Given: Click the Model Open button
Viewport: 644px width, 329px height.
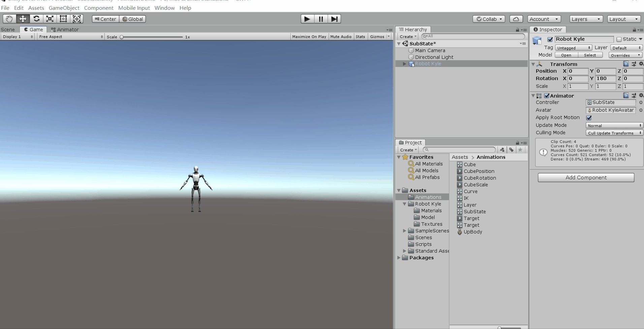Looking at the screenshot, I should pyautogui.click(x=566, y=55).
